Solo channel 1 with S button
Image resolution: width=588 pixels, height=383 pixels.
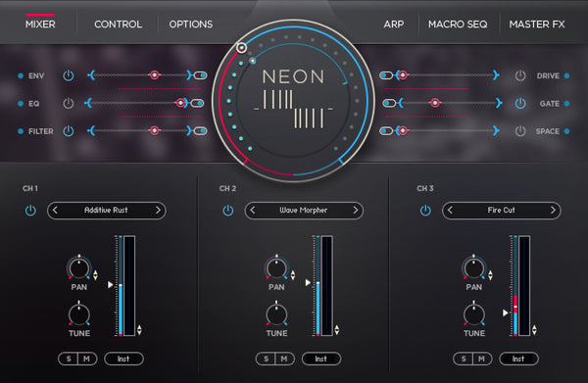(69, 359)
